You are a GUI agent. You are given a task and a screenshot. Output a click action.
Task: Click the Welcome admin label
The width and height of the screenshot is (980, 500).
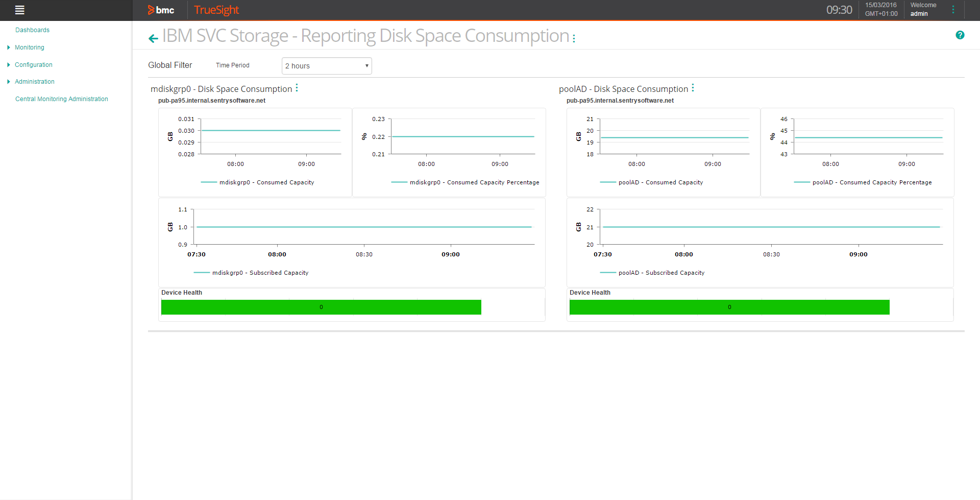point(923,9)
